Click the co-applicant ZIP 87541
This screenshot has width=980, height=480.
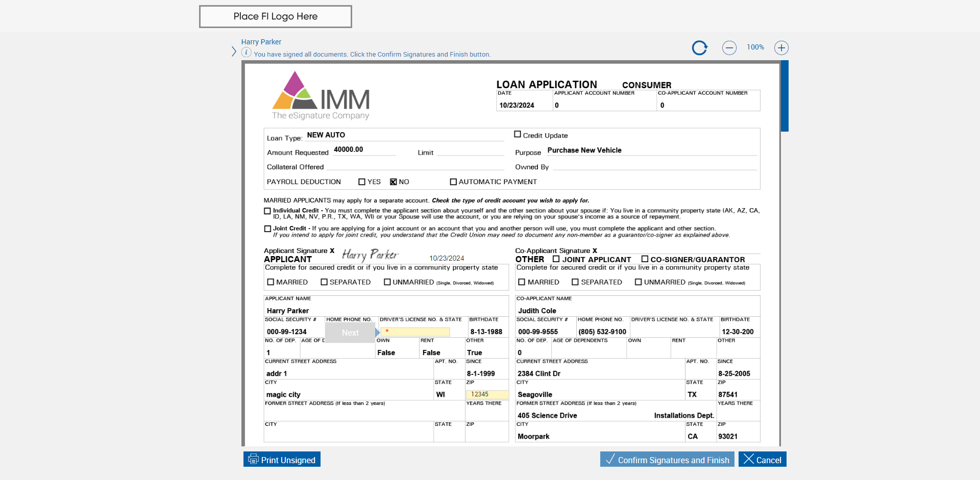[x=728, y=394]
